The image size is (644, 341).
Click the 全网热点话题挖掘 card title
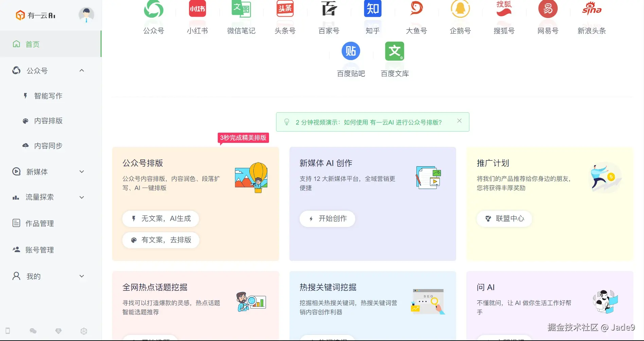155,287
